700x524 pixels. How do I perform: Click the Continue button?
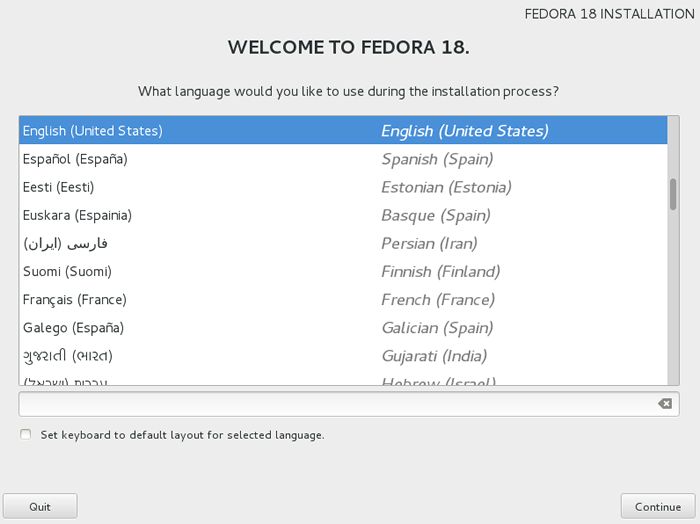click(658, 507)
